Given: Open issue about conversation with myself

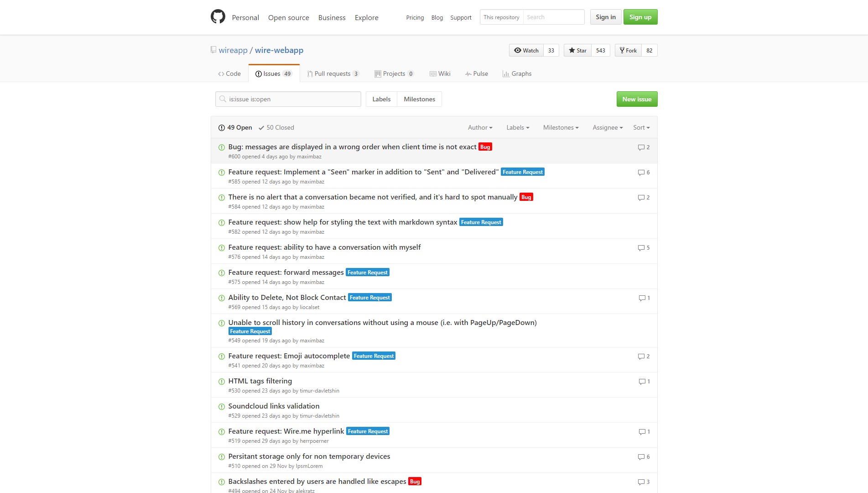Looking at the screenshot, I should (x=324, y=247).
